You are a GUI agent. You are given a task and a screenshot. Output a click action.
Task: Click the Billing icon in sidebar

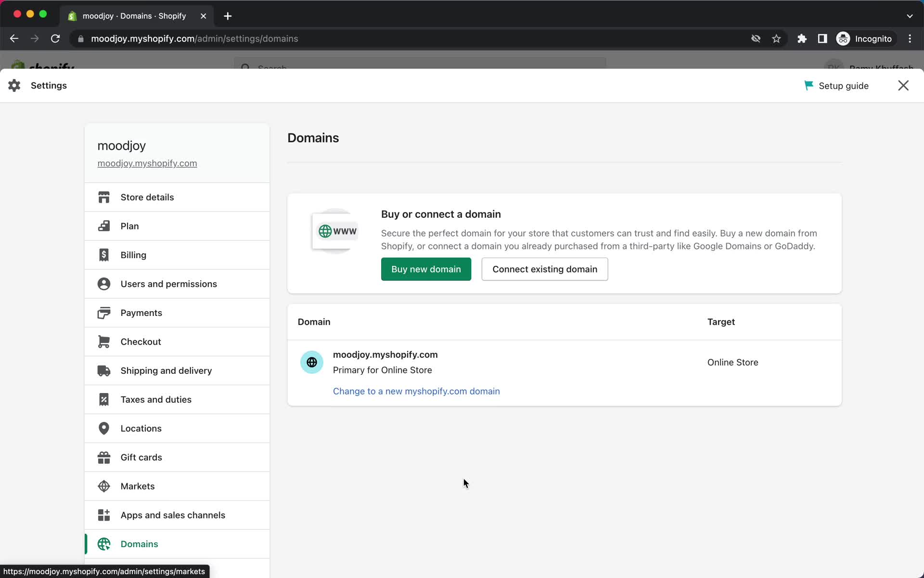point(104,254)
